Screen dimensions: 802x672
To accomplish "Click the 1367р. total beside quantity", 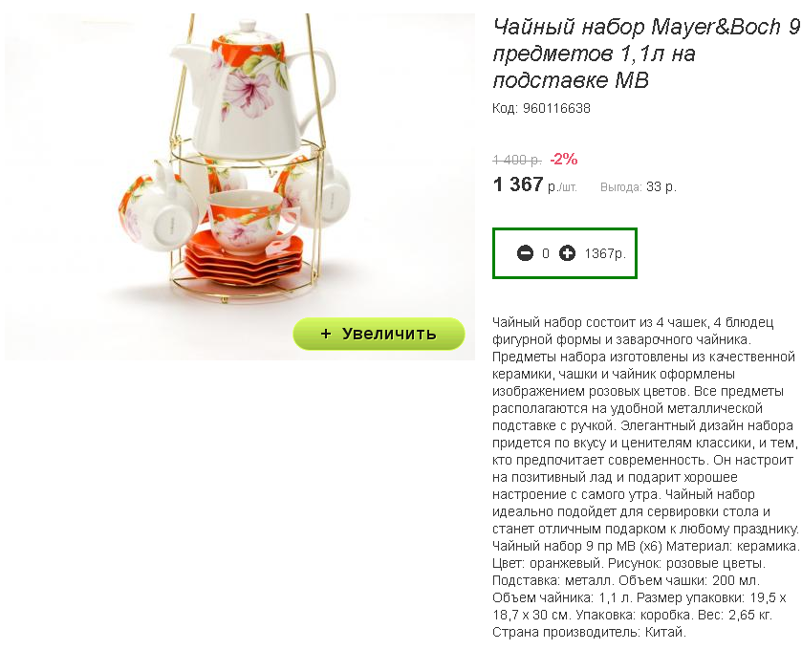I will [x=605, y=253].
